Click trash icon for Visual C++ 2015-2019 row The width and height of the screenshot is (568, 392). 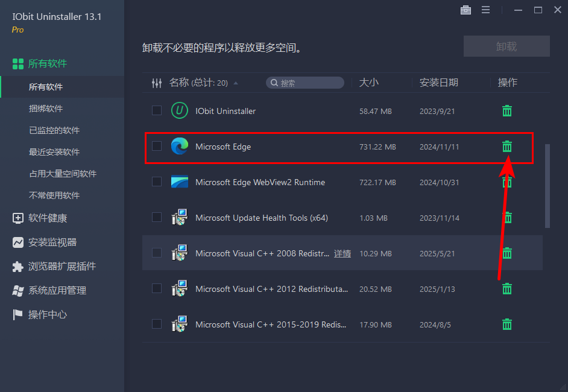[x=506, y=324]
